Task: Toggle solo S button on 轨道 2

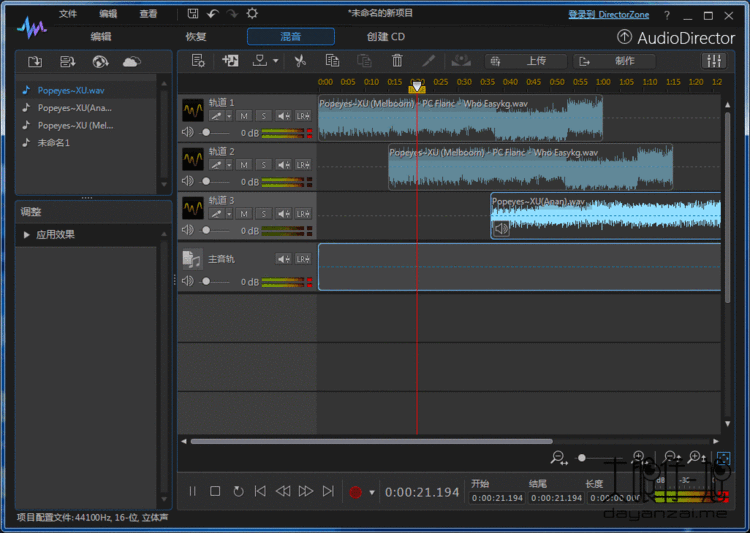Action: [x=263, y=165]
